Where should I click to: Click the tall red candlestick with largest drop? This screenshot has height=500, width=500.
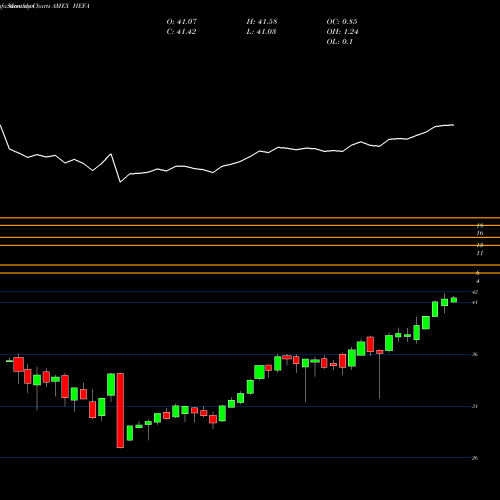click(x=120, y=410)
